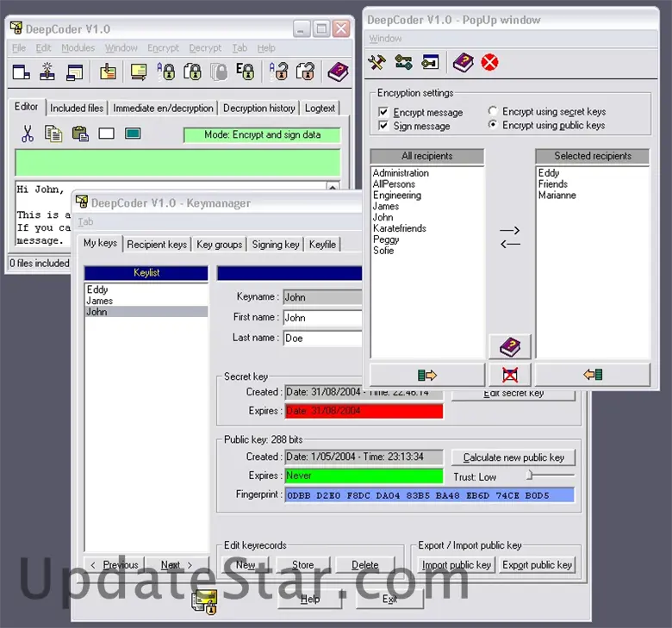Switch to the Logtext tab
Viewport: 672px width, 628px height.
pyautogui.click(x=320, y=108)
